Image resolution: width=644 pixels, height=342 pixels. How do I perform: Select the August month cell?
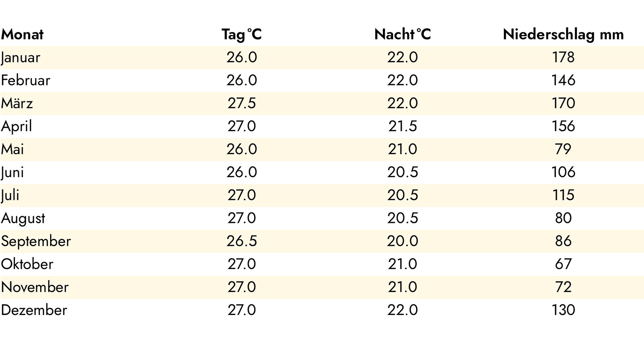click(x=23, y=218)
